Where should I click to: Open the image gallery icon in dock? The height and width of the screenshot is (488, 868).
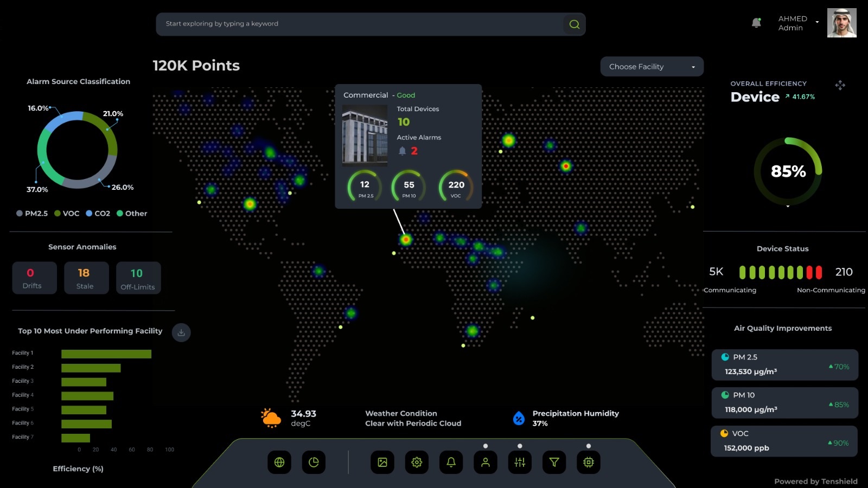[382, 463]
